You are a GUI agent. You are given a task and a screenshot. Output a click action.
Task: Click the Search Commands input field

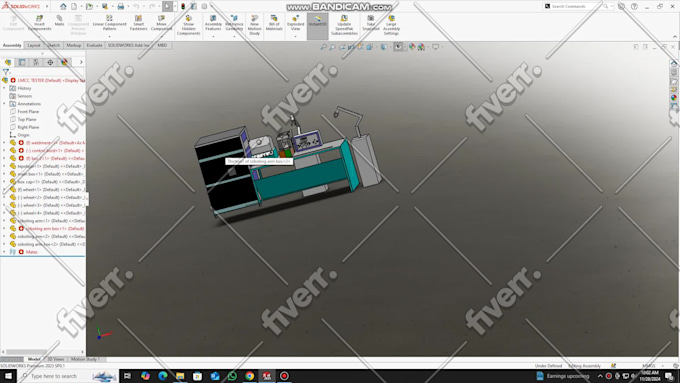pyautogui.click(x=576, y=7)
